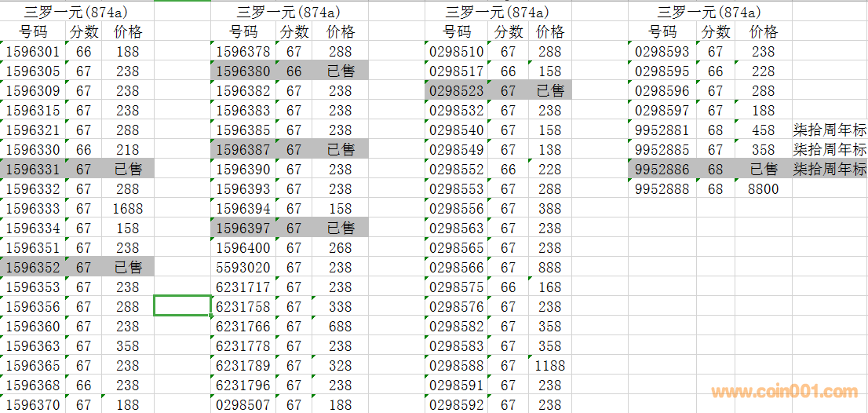Click the price cell showing 888

pos(549,268)
